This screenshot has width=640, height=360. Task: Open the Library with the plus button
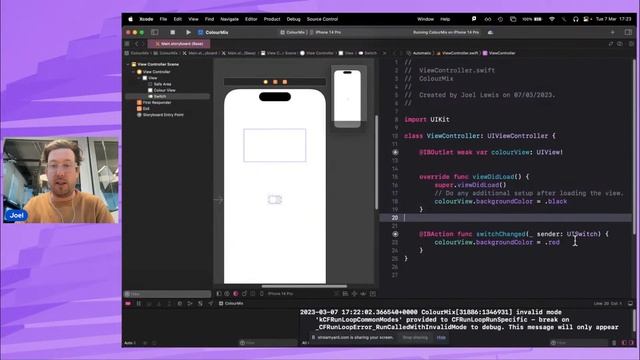612,32
